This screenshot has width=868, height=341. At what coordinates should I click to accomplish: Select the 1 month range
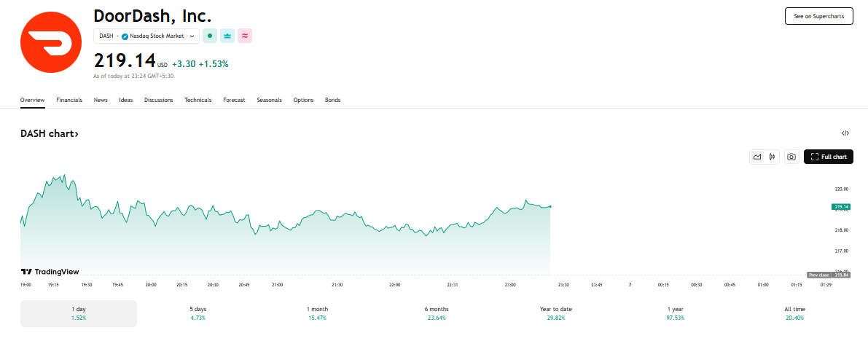[317, 313]
